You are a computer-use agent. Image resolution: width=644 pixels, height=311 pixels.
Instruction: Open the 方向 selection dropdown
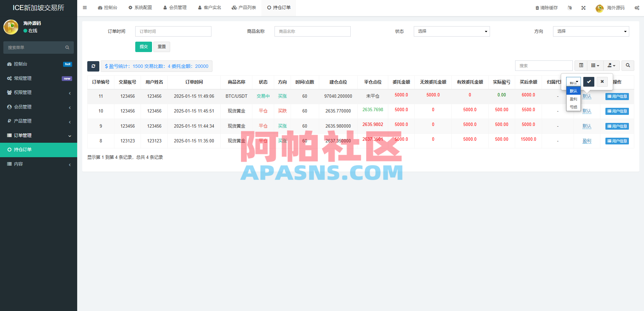(591, 31)
